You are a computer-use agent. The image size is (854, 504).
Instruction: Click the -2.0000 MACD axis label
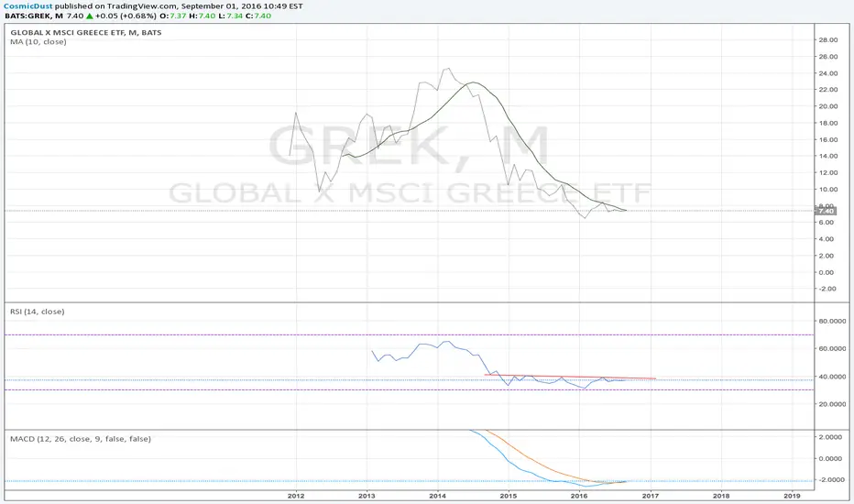[x=830, y=480]
